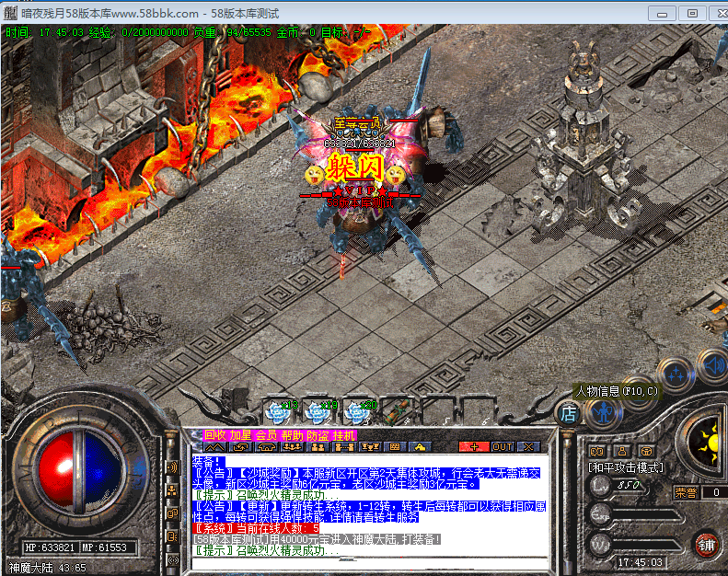
Task: Click the 神魔大陆 43:65 map coordinates
Action: point(47,568)
